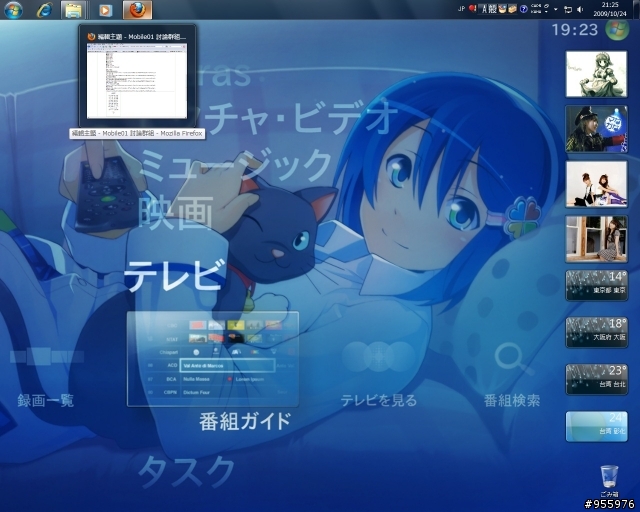This screenshot has height=512, width=640.
Task: Open the Windows Start orb on the taskbar
Action: click(13, 10)
